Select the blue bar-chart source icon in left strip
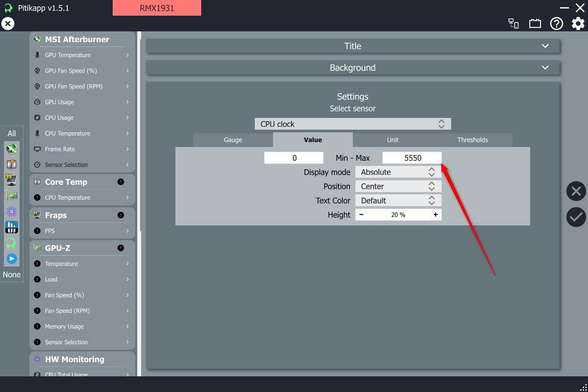This screenshot has width=588, height=392. pyautogui.click(x=11, y=227)
